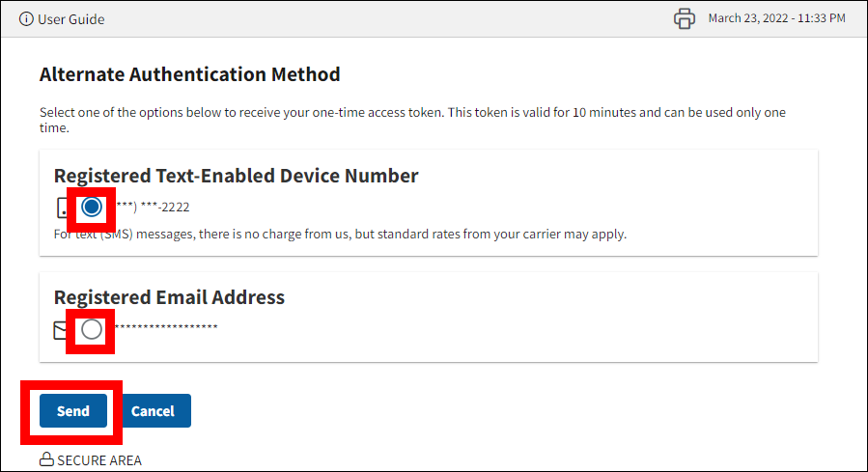
Task: Click the printer icon
Action: pyautogui.click(x=685, y=18)
